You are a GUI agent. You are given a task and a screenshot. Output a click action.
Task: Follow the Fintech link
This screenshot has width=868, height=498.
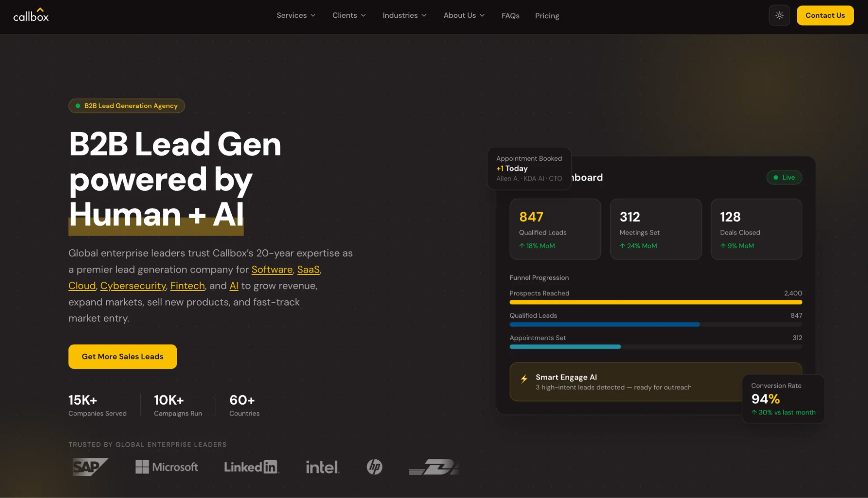pos(187,286)
